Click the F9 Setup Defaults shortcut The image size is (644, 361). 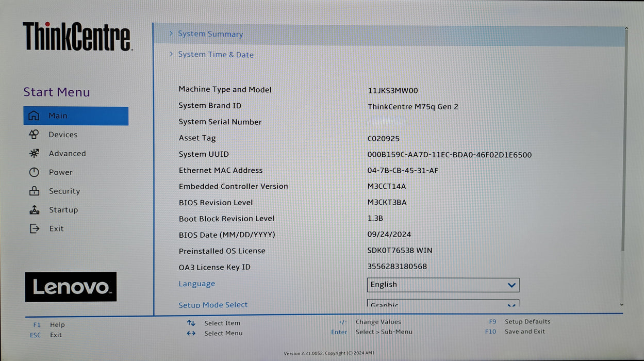point(520,321)
